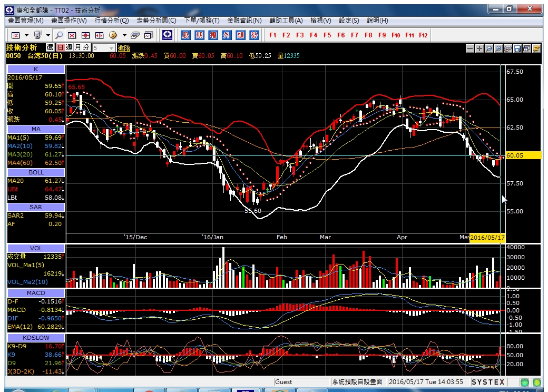Click the yellow 60.05 price label
548x392 pixels.
click(524, 155)
